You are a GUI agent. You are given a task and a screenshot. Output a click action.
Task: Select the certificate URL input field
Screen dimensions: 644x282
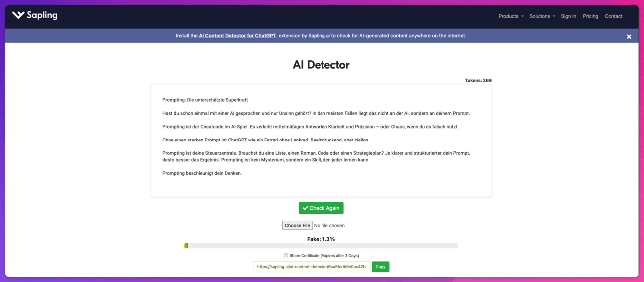(312, 267)
